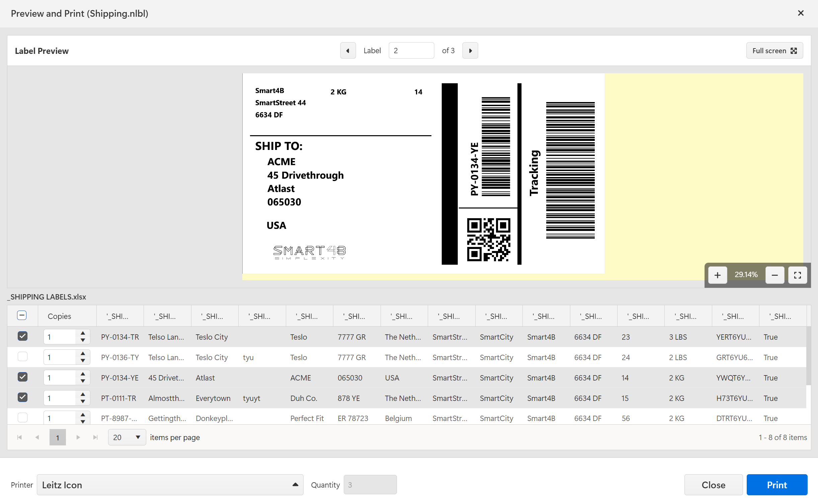Image resolution: width=818 pixels, height=504 pixels.
Task: Go to last page in the table pager
Action: (95, 437)
